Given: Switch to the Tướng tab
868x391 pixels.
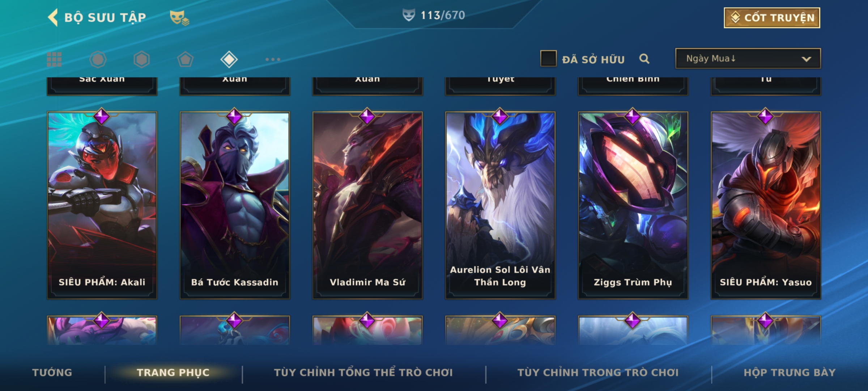Looking at the screenshot, I should (52, 373).
